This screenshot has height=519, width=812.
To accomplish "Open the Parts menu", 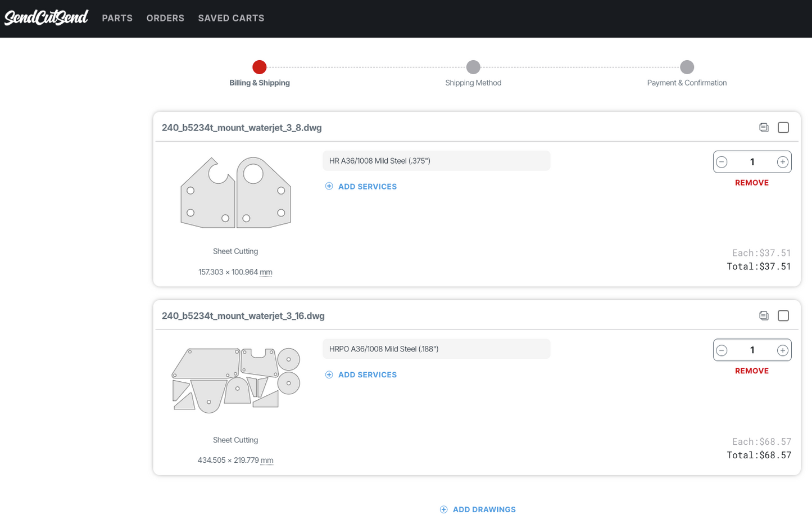I will pyautogui.click(x=117, y=19).
